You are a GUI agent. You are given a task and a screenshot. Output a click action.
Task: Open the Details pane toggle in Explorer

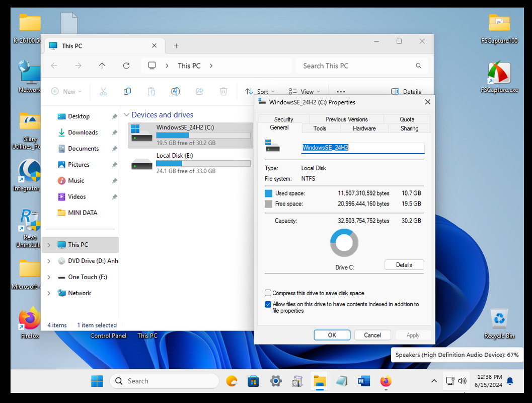(406, 91)
